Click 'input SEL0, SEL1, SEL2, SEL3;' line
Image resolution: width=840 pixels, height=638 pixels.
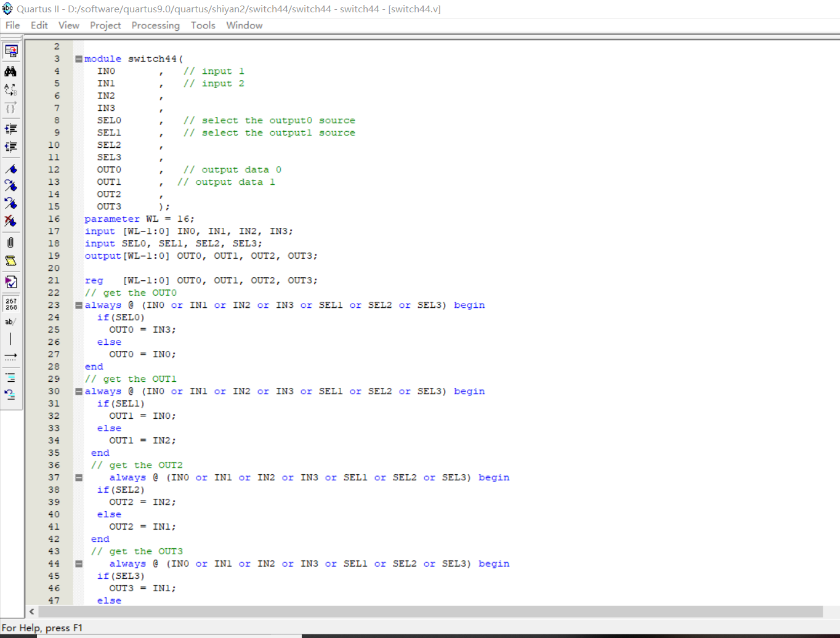173,243
